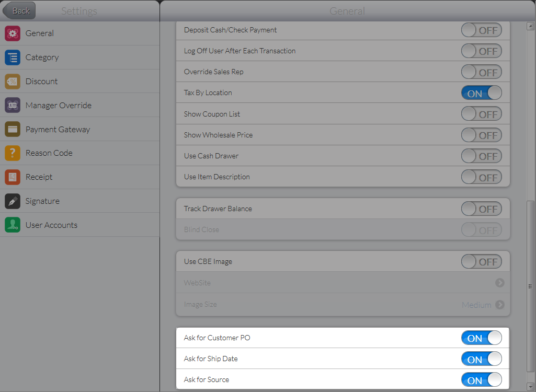Select the Discount tag icon

coord(13,82)
